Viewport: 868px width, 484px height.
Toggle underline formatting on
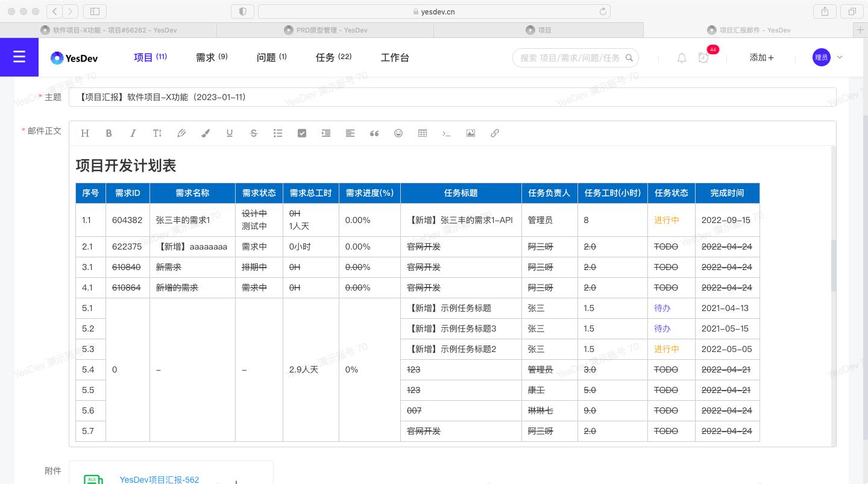coord(230,133)
